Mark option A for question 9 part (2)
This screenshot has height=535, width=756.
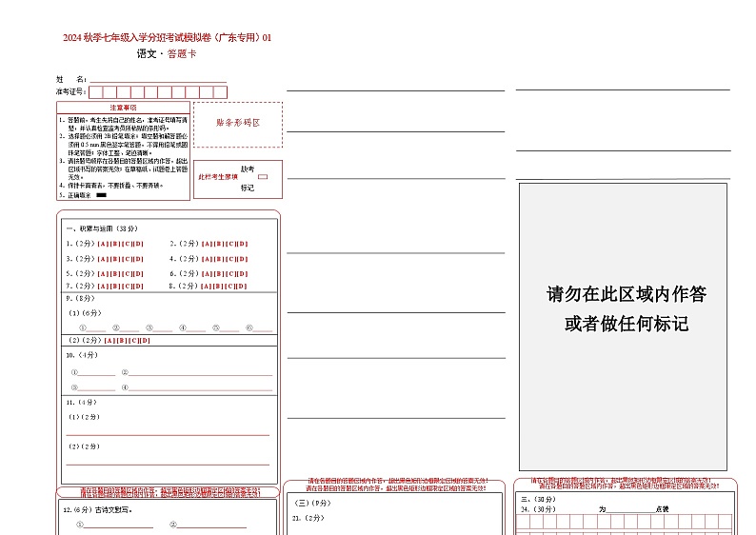pos(109,340)
